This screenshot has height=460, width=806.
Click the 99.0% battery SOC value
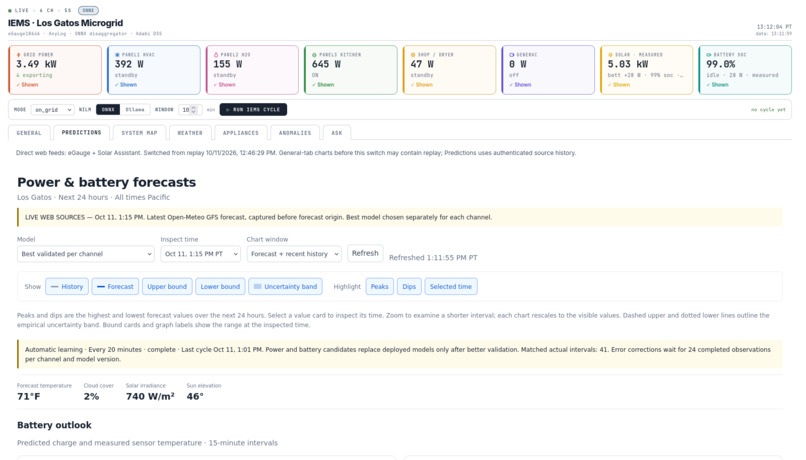click(721, 64)
